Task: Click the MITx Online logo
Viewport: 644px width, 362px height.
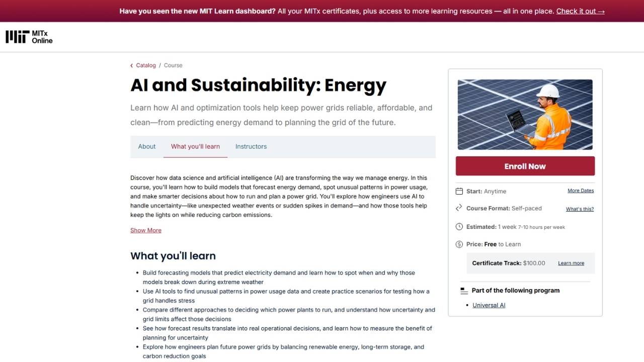Action: point(29,37)
